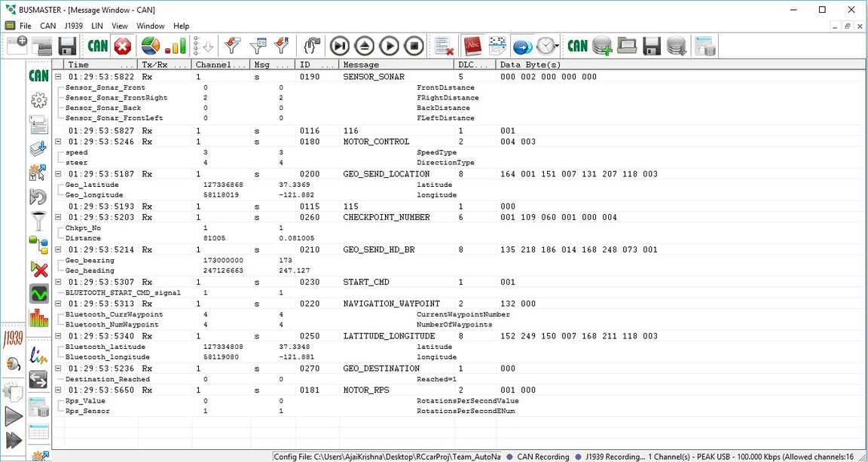This screenshot has width=868, height=462.
Task: Collapse the GEO_SEND_LOCATION message row
Action: [58, 174]
